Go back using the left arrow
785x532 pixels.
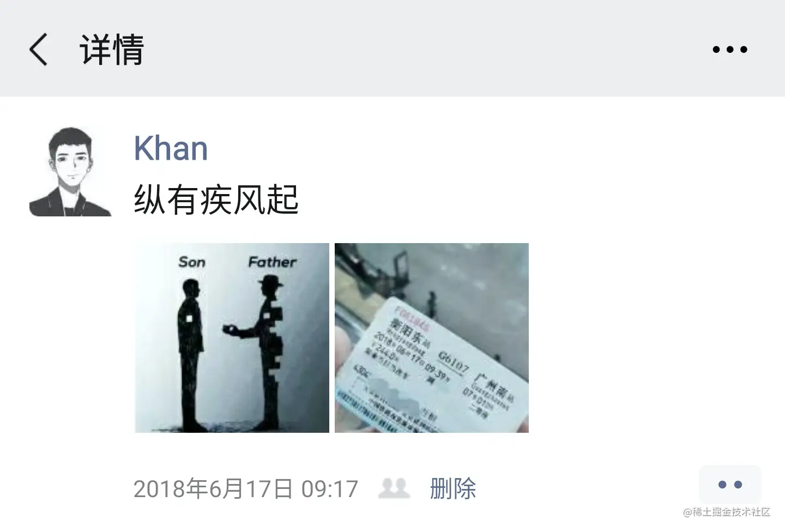pos(38,49)
